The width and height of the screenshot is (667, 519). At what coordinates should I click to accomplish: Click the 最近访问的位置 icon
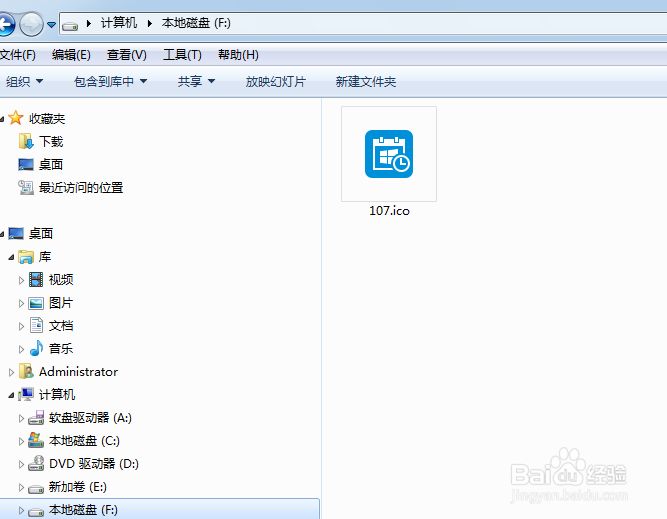click(26, 187)
